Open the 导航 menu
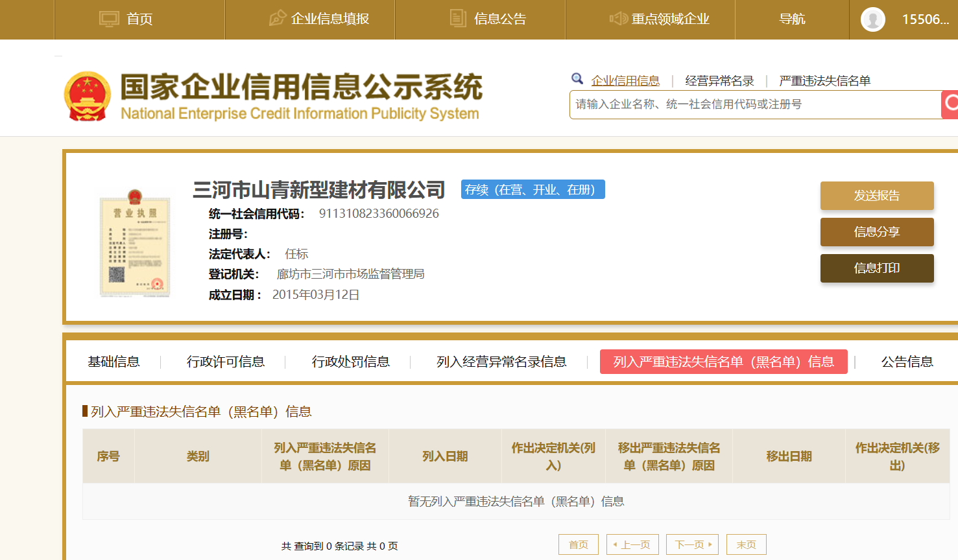This screenshot has height=560, width=958. pos(792,19)
